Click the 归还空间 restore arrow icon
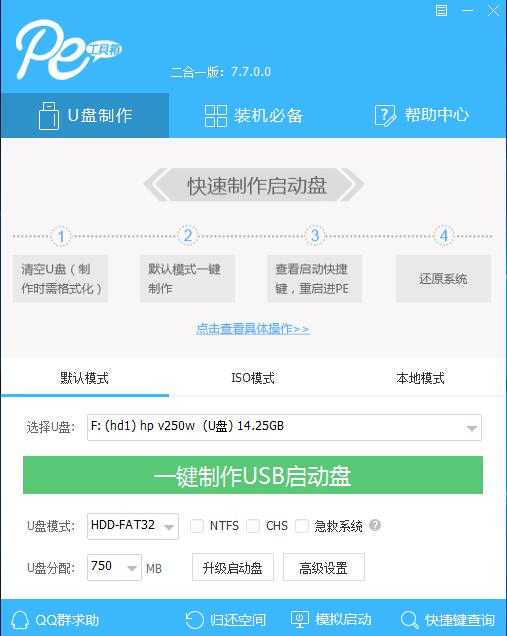 (x=195, y=620)
